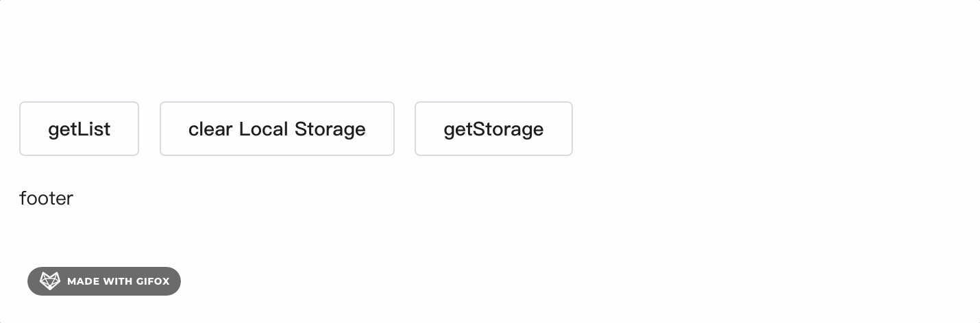Fetch the list using getList
The height and width of the screenshot is (323, 980).
[79, 129]
